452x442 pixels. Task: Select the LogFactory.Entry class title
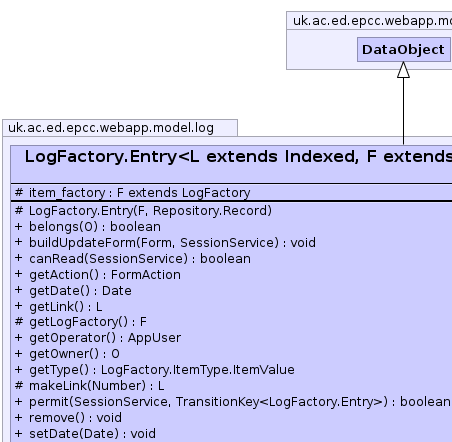[x=238, y=157]
